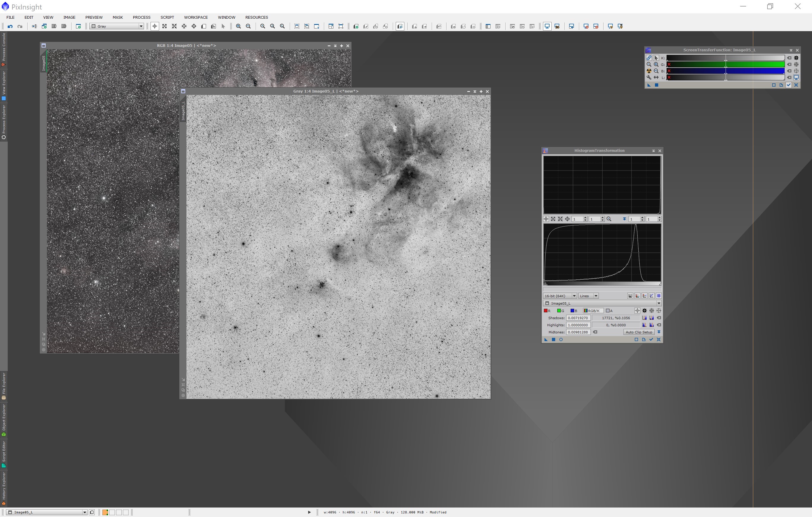This screenshot has width=812, height=517.
Task: Select R channel in HistogramTransformation
Action: [547, 311]
